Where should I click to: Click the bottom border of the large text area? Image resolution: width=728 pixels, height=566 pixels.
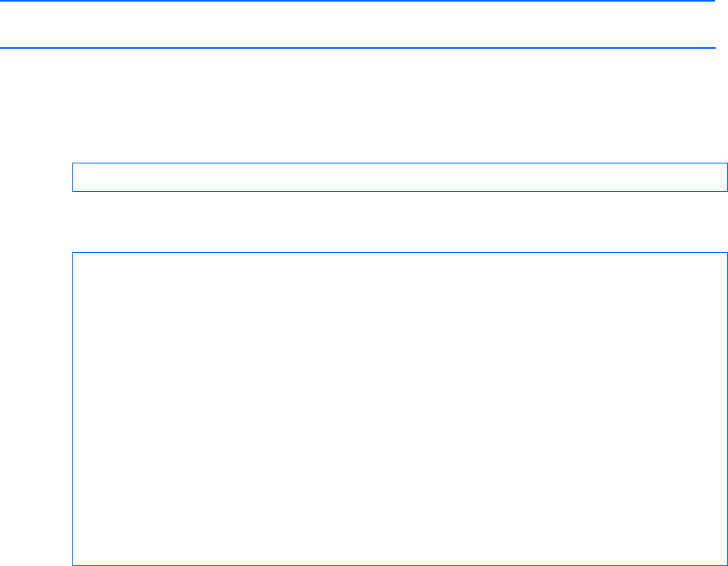pyautogui.click(x=400, y=564)
